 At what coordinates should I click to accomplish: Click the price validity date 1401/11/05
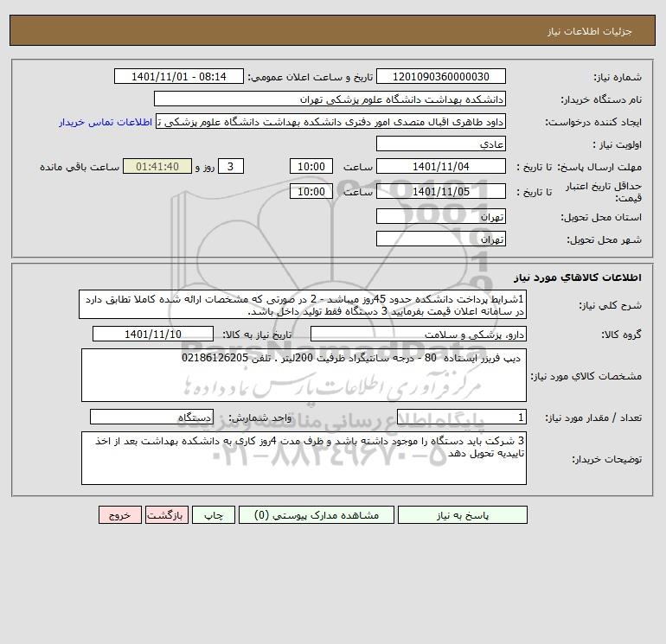[441, 191]
